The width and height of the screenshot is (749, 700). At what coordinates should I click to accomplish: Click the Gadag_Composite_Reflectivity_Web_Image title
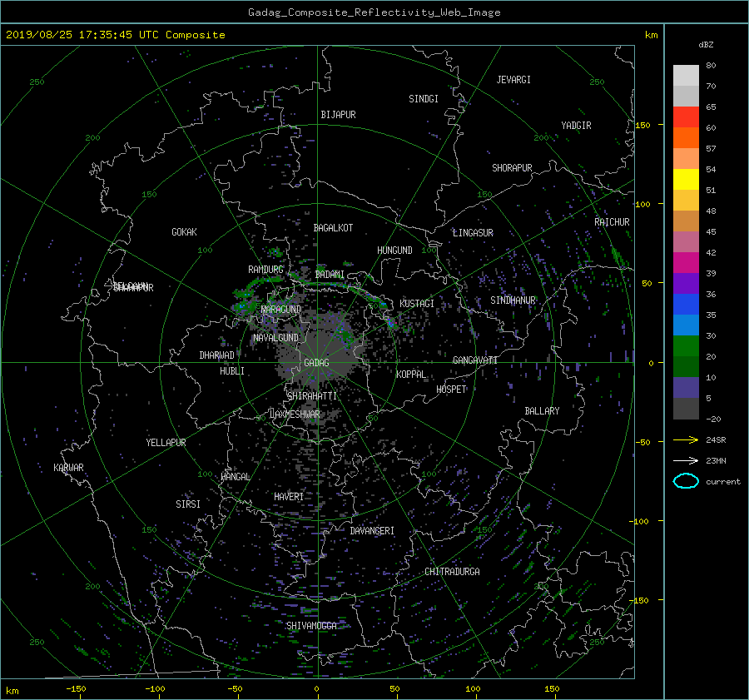pyautogui.click(x=374, y=12)
